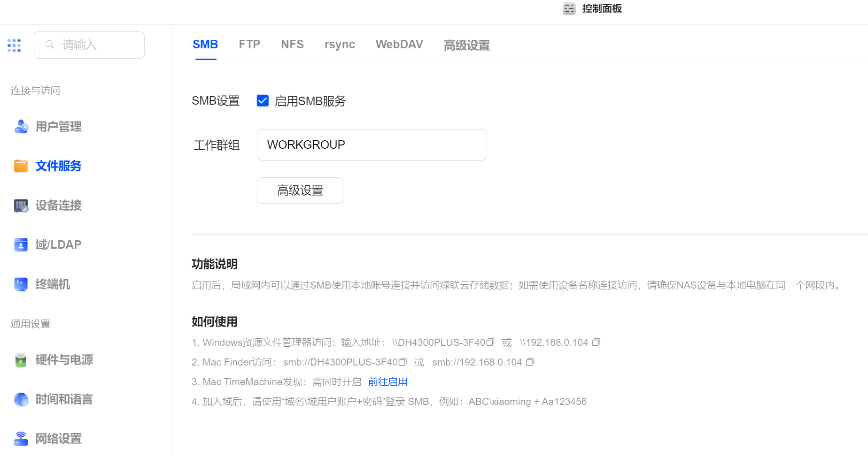Go to 网络设置 in the sidebar
Screen dimensions: 868x457
tap(58, 439)
